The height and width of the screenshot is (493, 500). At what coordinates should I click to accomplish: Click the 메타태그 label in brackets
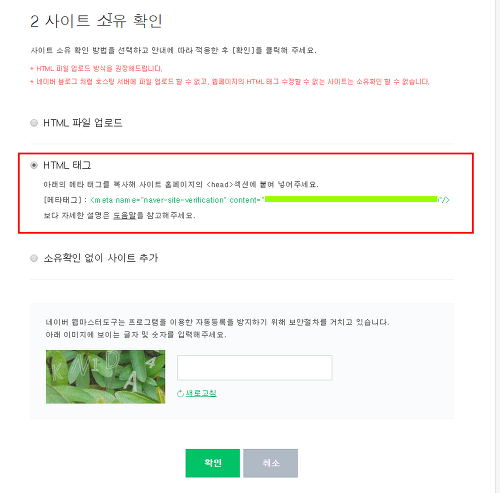[63, 200]
